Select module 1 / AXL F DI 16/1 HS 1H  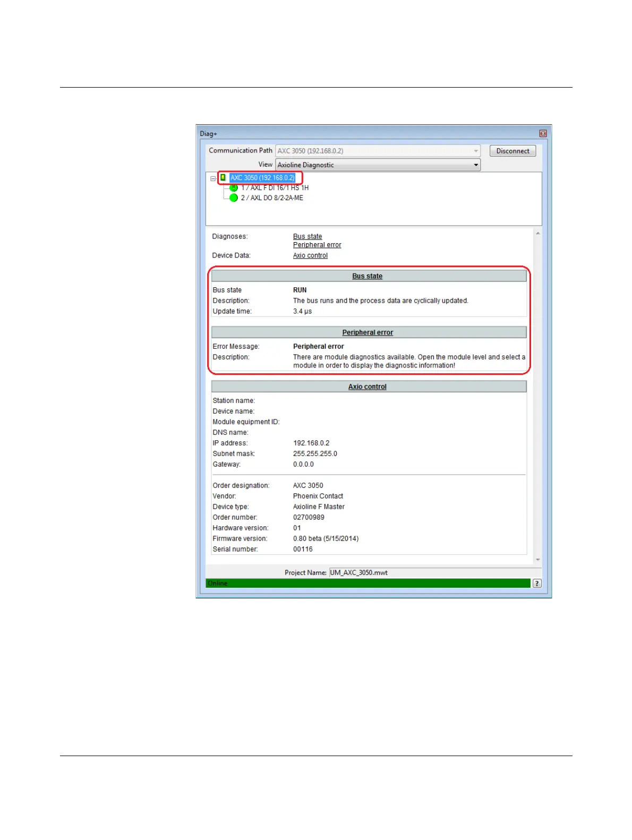click(x=275, y=188)
